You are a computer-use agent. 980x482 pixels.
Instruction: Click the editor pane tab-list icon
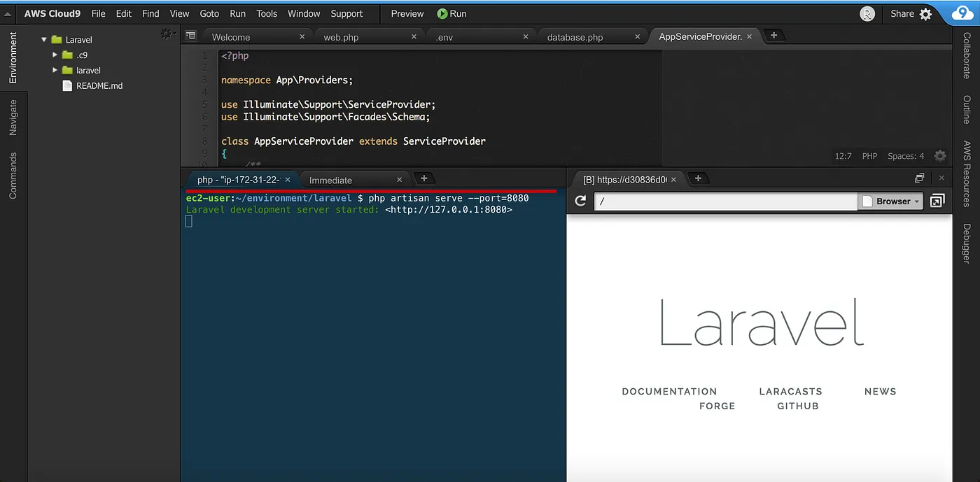(191, 35)
